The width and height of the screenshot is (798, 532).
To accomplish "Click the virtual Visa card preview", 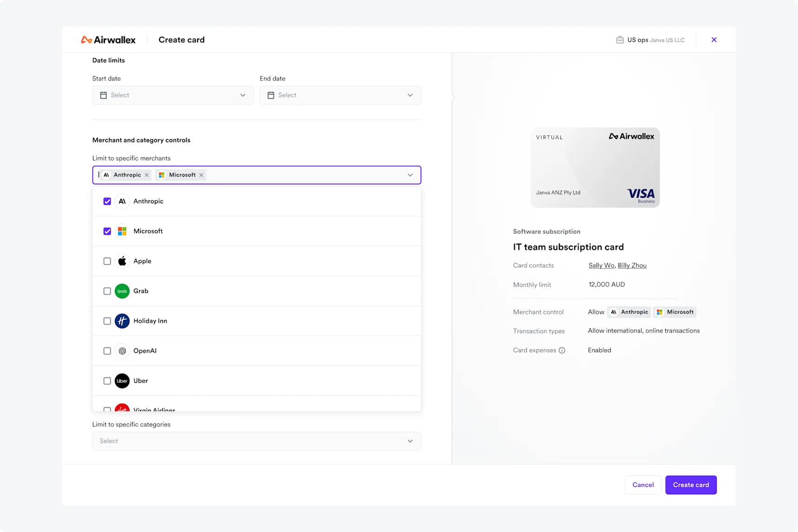I will pyautogui.click(x=595, y=167).
